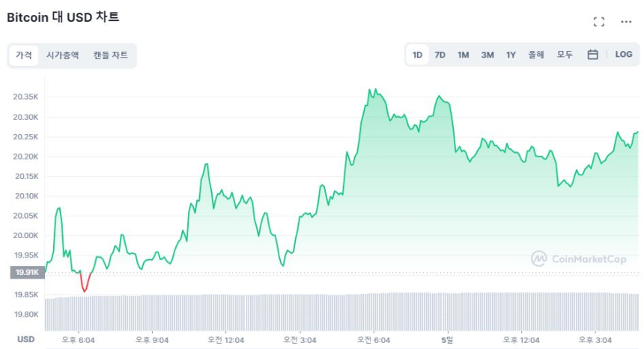Select the 1D time range

(x=417, y=55)
